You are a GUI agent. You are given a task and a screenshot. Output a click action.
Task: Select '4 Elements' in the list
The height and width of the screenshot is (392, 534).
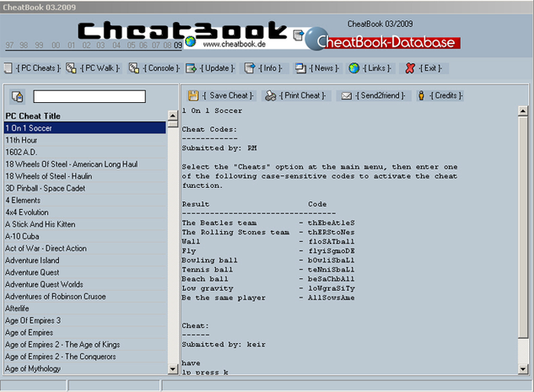(85, 200)
